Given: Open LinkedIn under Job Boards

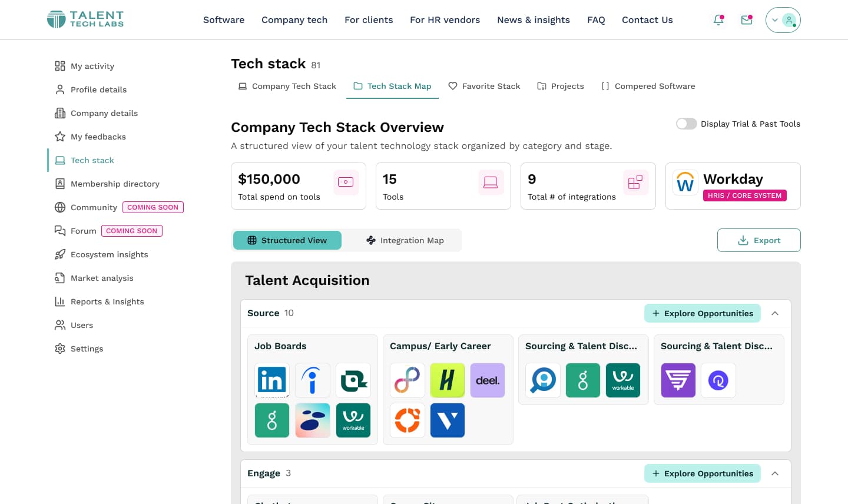Looking at the screenshot, I should [271, 380].
